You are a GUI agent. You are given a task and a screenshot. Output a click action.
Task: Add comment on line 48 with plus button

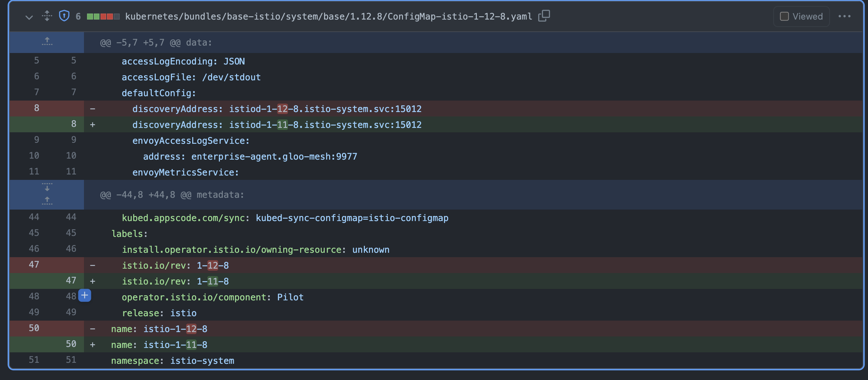click(x=85, y=296)
